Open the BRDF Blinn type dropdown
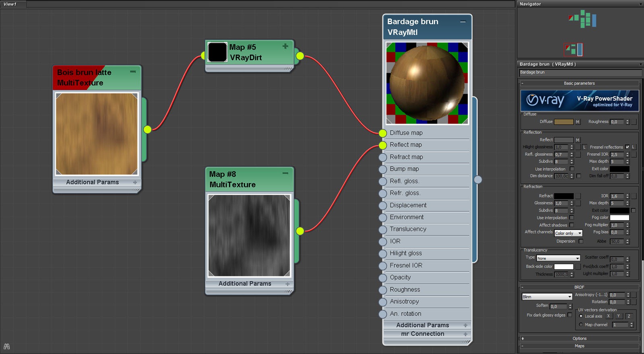Screen dimensions: 644x354 click(x=547, y=297)
